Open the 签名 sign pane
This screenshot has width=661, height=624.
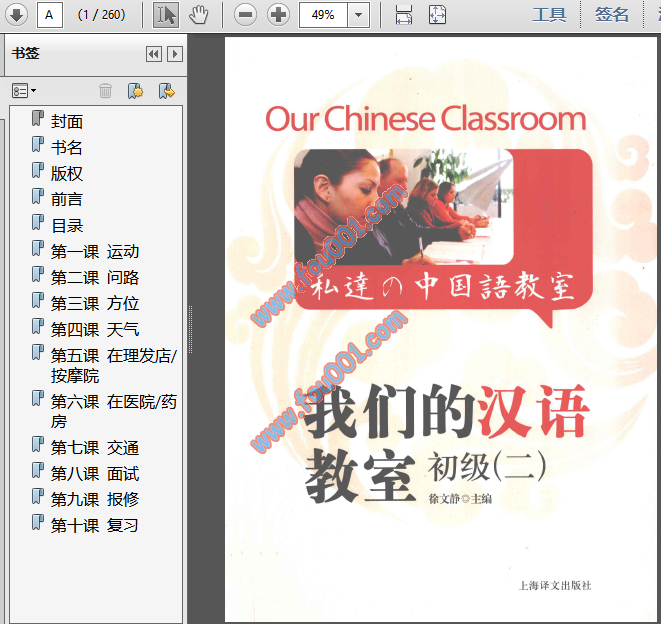pyautogui.click(x=612, y=15)
